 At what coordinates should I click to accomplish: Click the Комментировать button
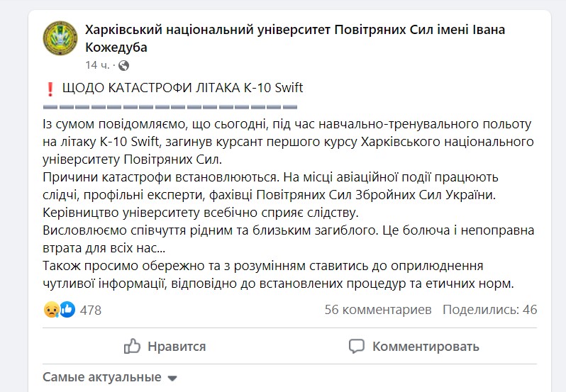tap(414, 346)
